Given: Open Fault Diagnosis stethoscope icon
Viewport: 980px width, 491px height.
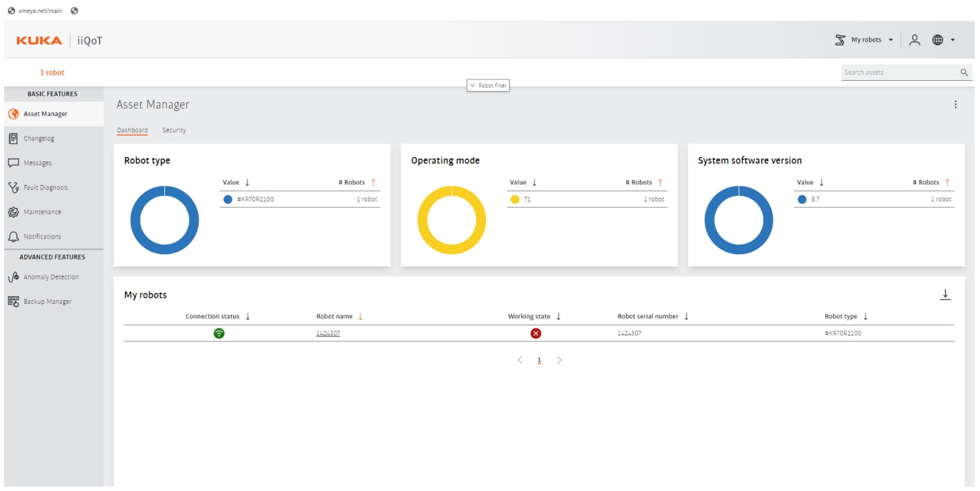Looking at the screenshot, I should click(13, 187).
